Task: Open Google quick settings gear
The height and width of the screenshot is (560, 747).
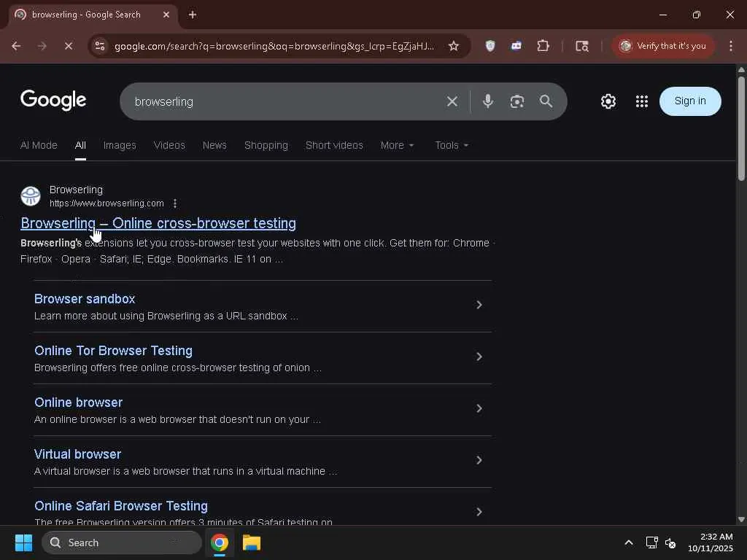Action: [x=608, y=101]
